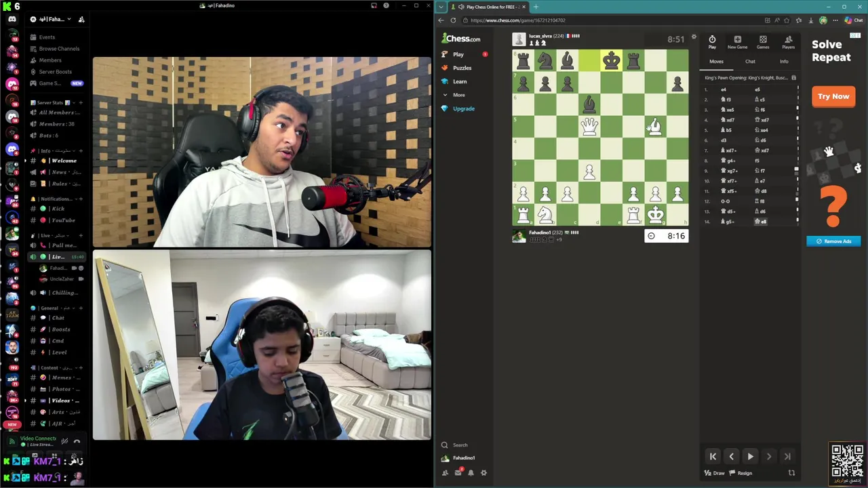
Task: Open Games icon in top panel
Action: (763, 42)
